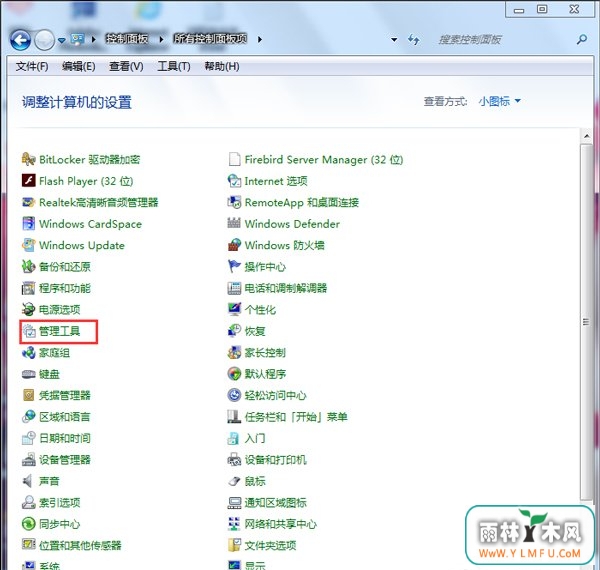Click the 区域和语言 globe icon
This screenshot has width=600, height=570.
point(29,417)
